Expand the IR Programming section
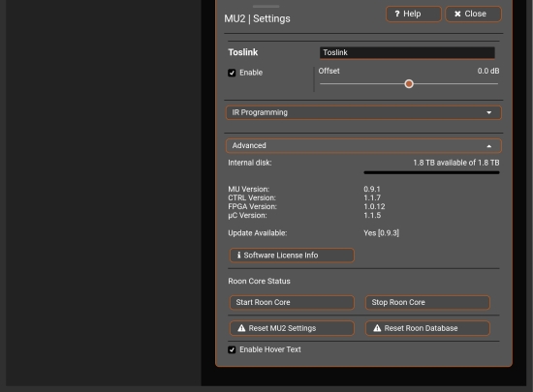The image size is (533, 392). click(363, 112)
